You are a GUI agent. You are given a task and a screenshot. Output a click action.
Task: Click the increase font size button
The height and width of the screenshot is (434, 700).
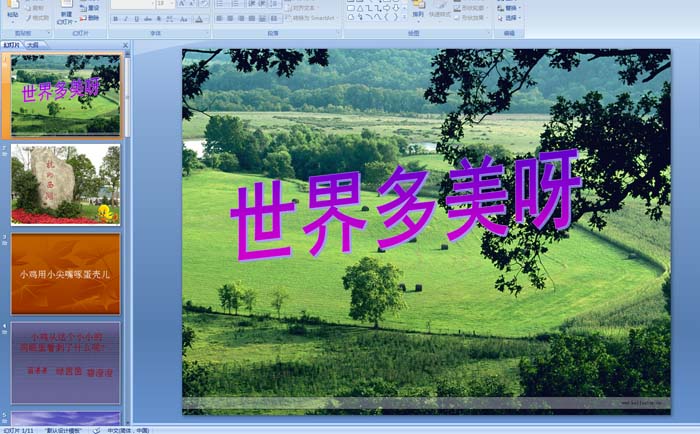point(182,4)
